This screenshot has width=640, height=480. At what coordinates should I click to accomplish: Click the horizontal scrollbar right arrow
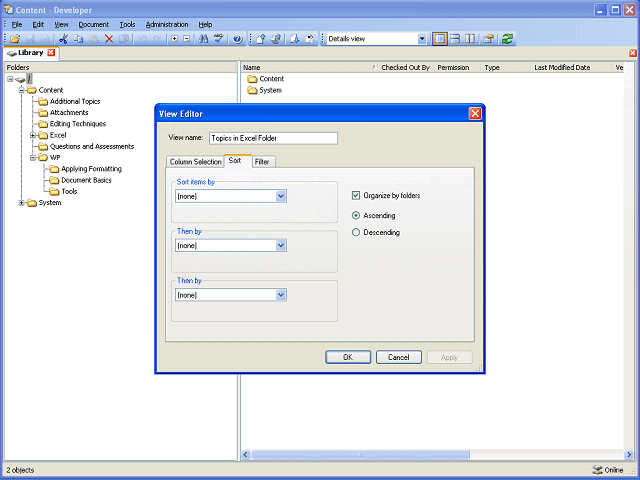(629, 454)
